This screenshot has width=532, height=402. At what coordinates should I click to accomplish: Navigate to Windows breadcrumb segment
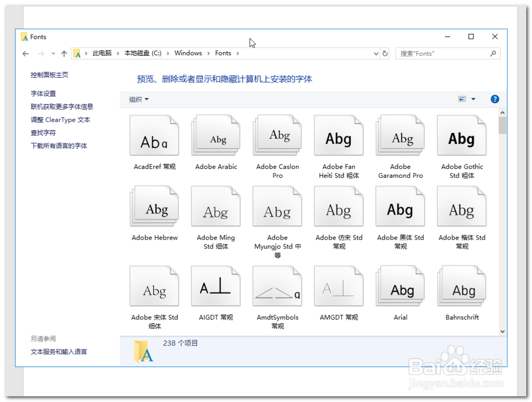pyautogui.click(x=188, y=53)
